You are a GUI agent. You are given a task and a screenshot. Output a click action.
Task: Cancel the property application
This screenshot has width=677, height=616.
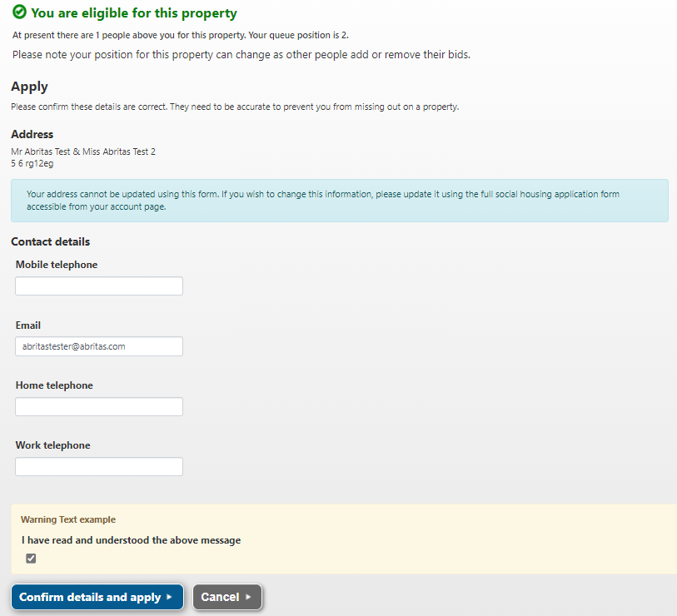point(226,597)
